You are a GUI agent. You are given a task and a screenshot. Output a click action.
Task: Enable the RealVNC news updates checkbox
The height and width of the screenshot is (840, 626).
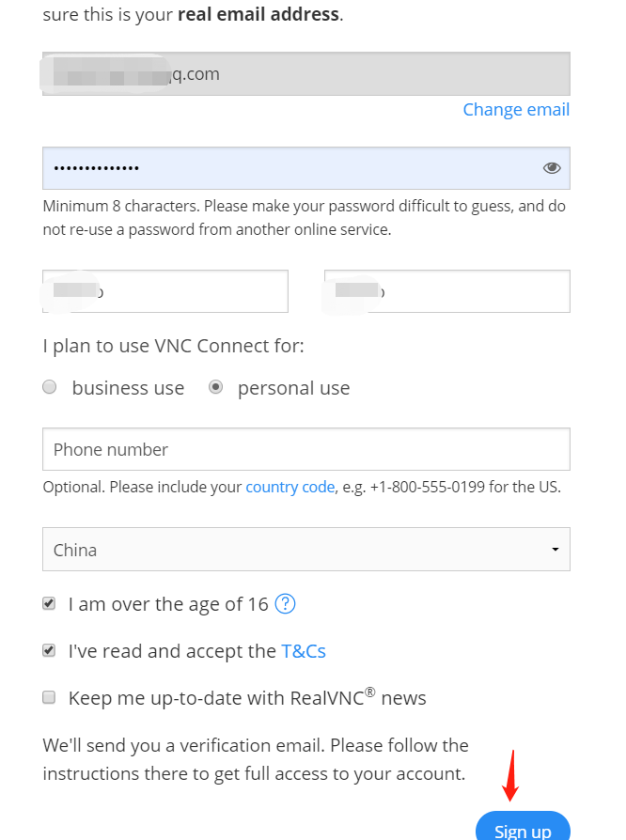pos(48,697)
